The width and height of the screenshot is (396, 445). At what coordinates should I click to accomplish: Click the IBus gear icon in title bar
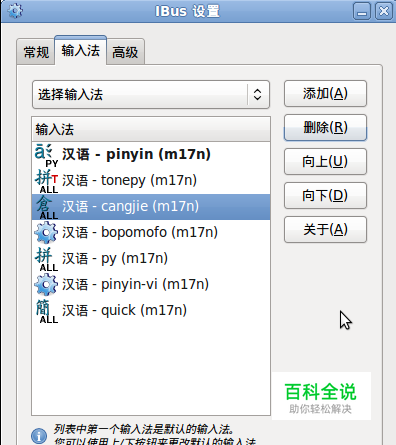[x=15, y=11]
